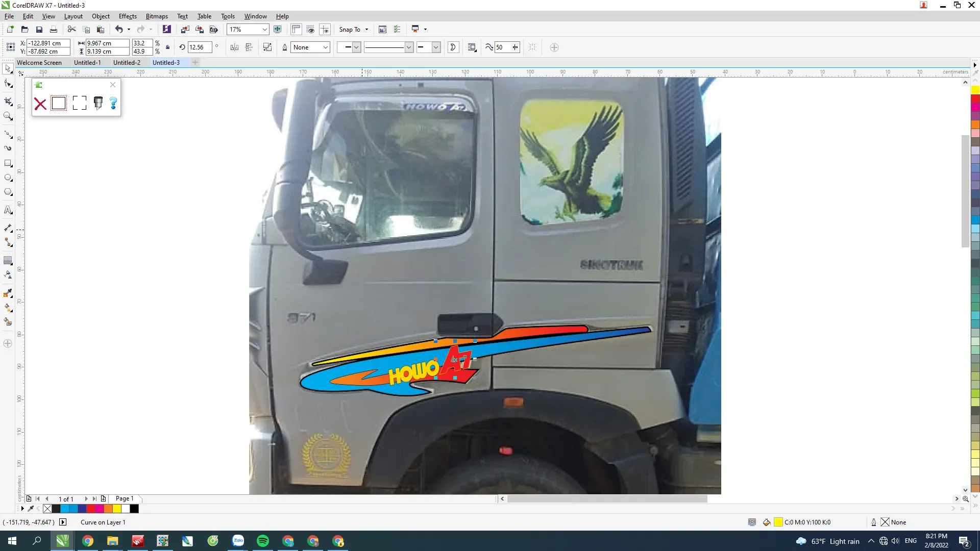Open the Effects menu

(x=128, y=16)
